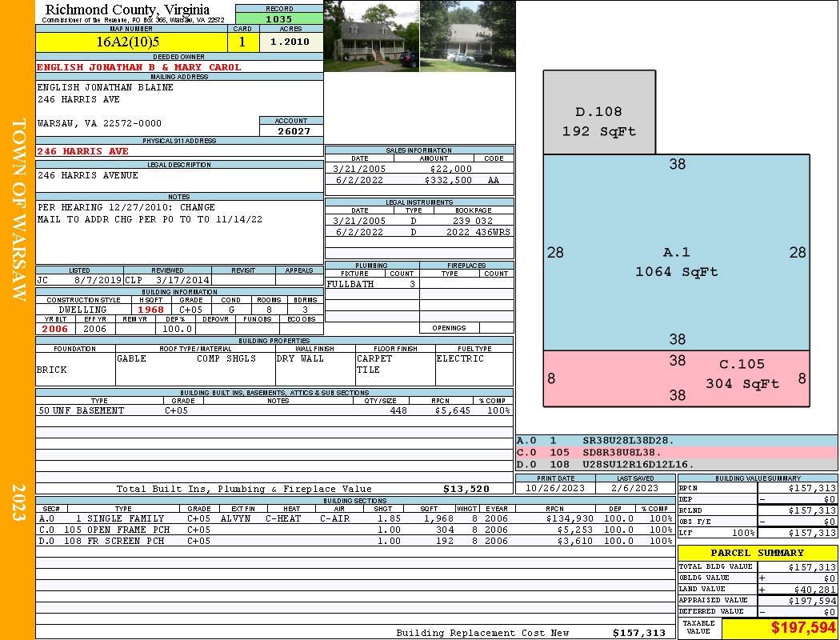This screenshot has width=840, height=640.
Task: Click the gray D.108 192 SqFt sketch block
Action: [599, 112]
